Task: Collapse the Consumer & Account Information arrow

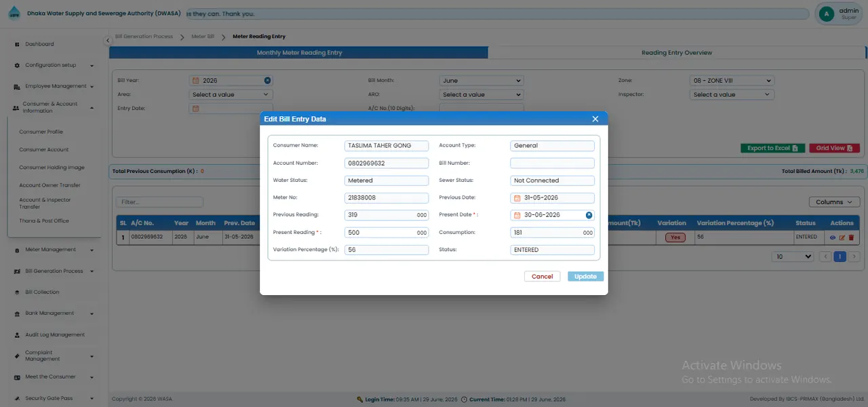Action: [x=92, y=108]
